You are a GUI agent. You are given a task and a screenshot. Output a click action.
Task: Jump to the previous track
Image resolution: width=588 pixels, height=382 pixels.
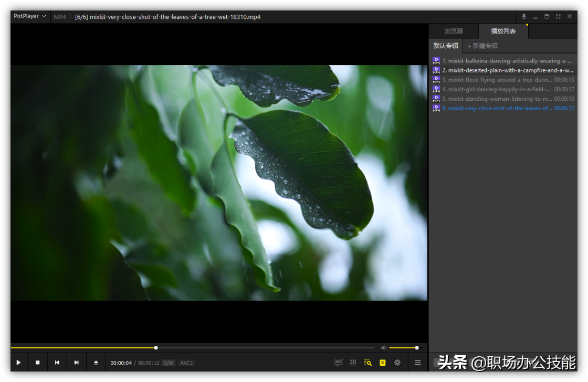tap(57, 363)
